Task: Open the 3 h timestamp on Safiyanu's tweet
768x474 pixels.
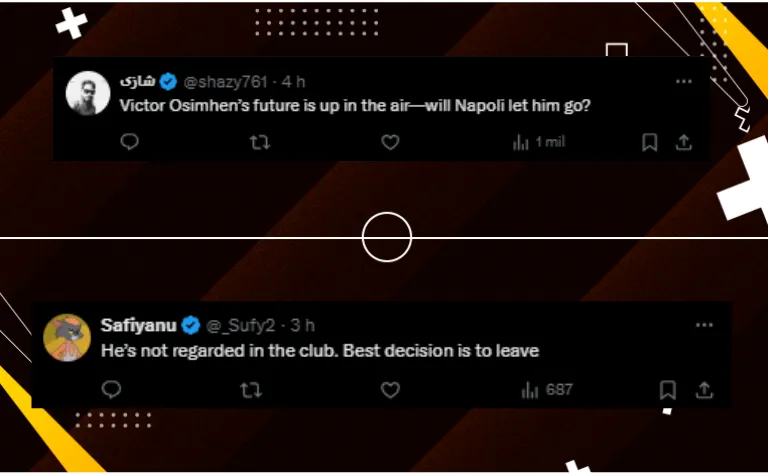Action: tap(302, 325)
